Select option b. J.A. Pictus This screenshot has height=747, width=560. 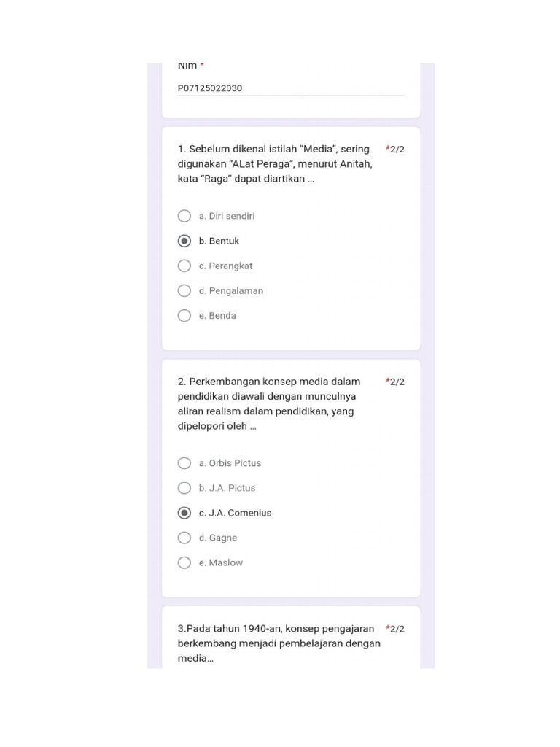tap(184, 488)
